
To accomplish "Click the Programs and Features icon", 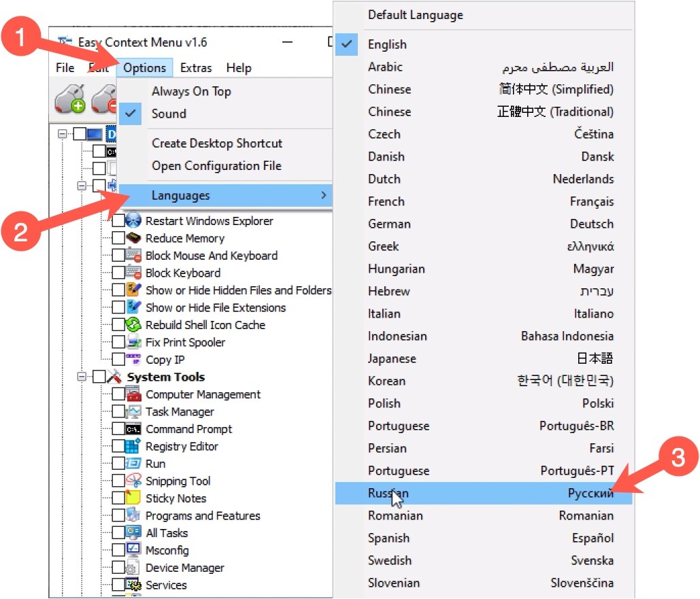I will point(133,515).
